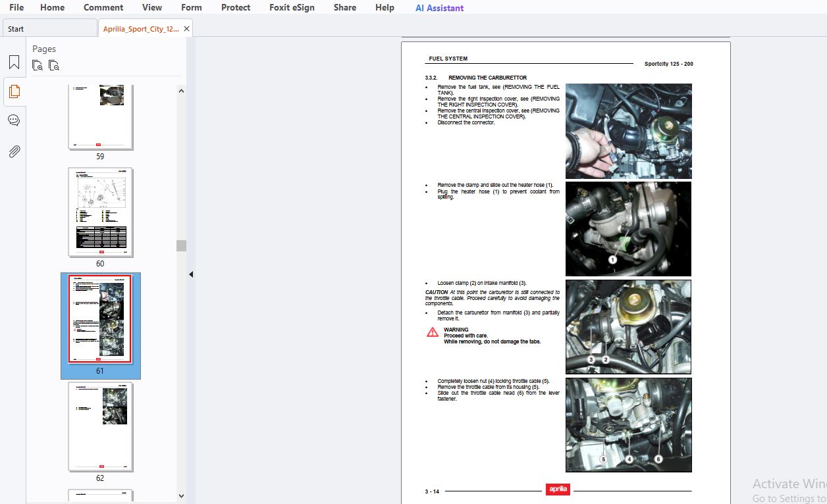Switch to the Start document tab
The height and width of the screenshot is (504, 827).
tap(49, 28)
